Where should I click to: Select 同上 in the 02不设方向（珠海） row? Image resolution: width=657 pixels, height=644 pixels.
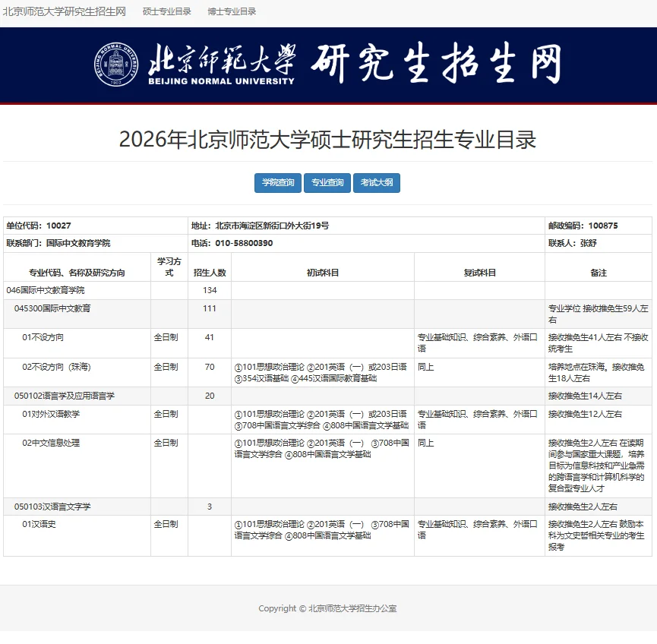425,367
